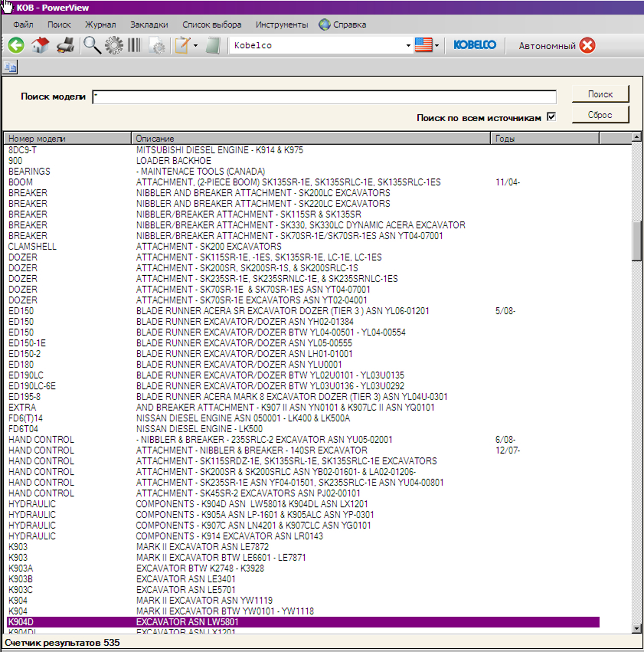644x652 pixels.
Task: Click the gear icon in toolbar
Action: [114, 45]
